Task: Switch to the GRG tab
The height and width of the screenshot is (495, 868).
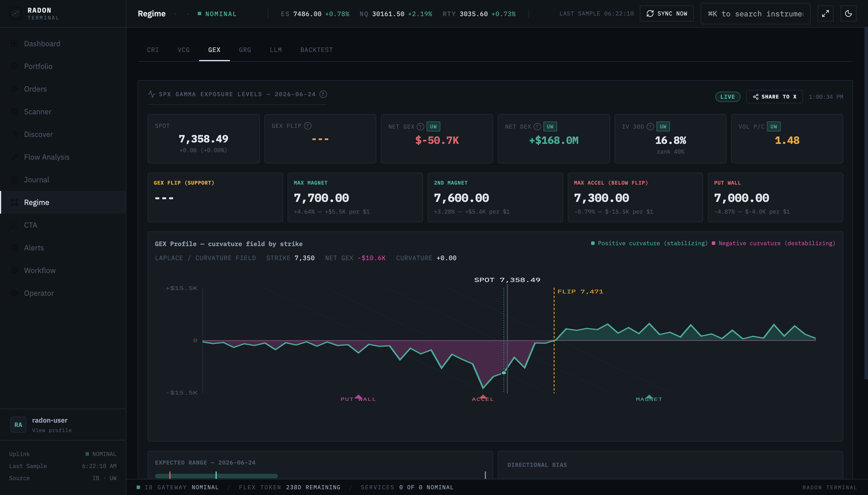Action: [245, 50]
